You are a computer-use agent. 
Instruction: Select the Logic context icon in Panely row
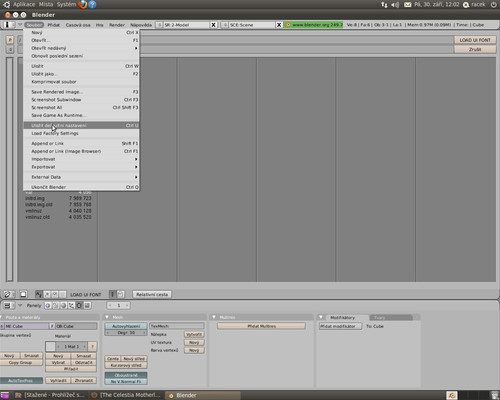coord(48,305)
